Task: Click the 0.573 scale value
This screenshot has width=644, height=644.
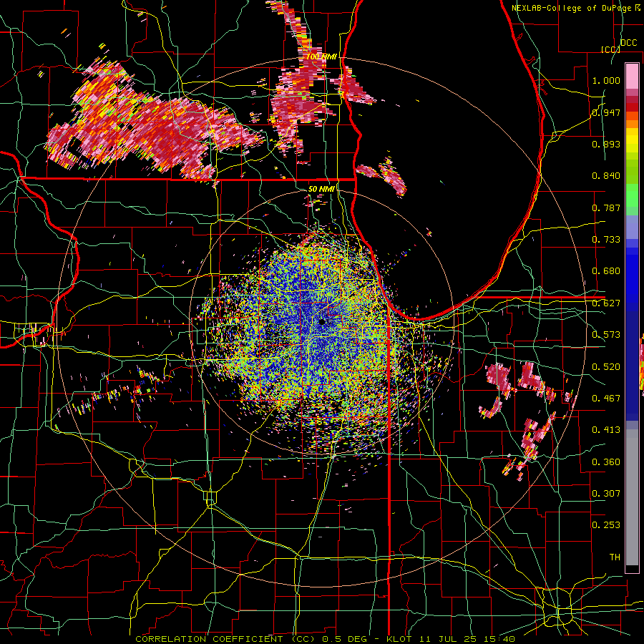Action: pos(606,335)
